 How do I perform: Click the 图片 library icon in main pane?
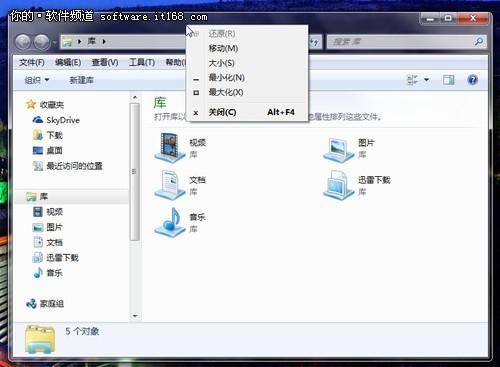pos(339,149)
